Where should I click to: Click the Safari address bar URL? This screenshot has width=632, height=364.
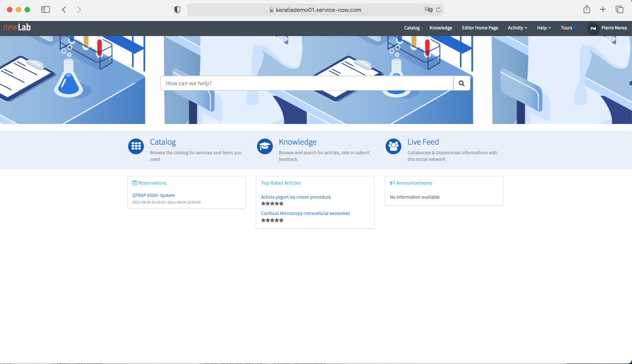(319, 10)
